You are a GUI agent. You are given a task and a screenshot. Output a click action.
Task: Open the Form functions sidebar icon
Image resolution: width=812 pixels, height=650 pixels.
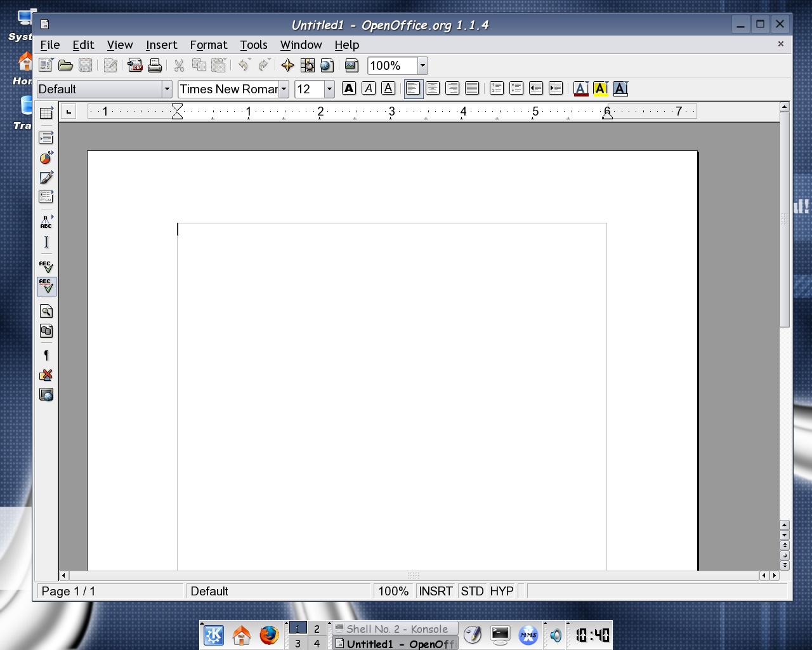[46, 197]
